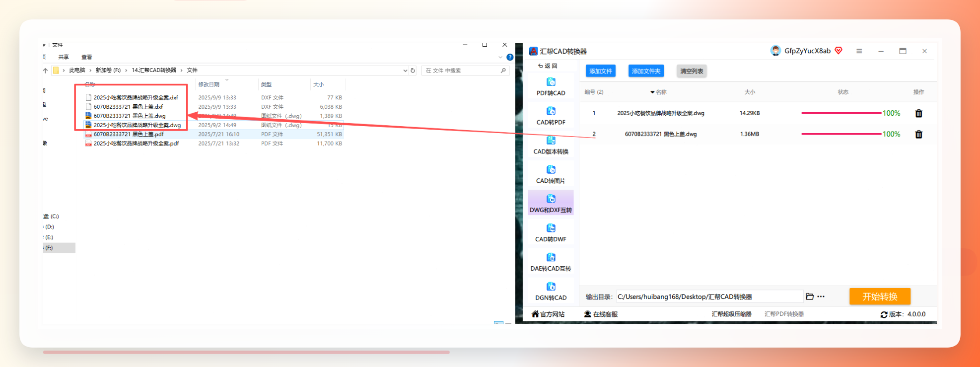Delete the 6070B2333721 dwg row with trash icon

tap(918, 134)
